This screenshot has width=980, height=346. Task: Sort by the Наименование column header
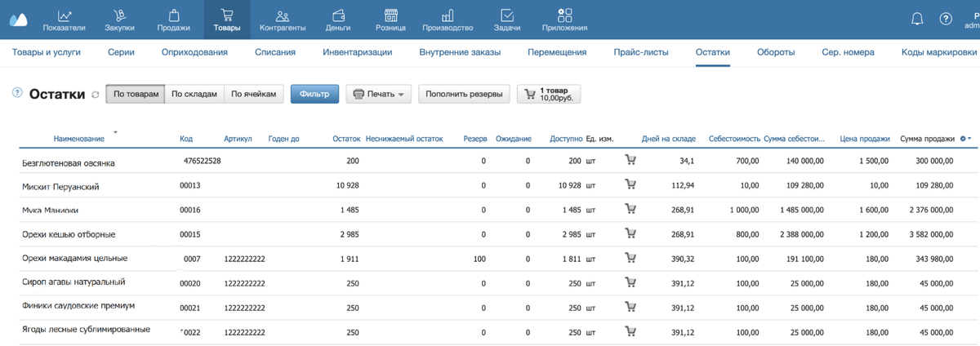78,139
